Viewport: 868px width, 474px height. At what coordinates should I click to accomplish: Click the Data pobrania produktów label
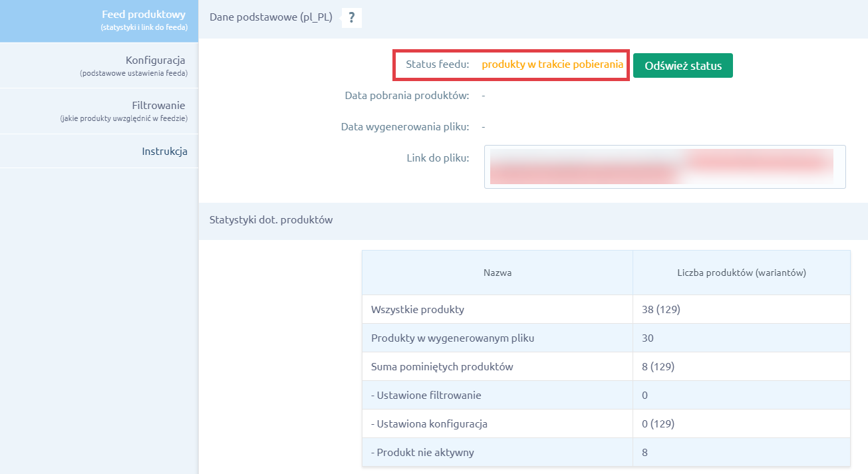click(408, 95)
